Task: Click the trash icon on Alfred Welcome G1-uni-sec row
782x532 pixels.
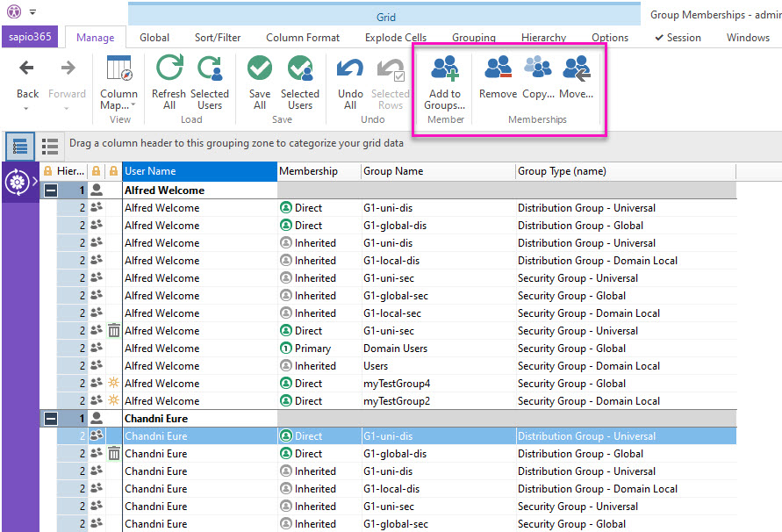Action: coord(114,330)
